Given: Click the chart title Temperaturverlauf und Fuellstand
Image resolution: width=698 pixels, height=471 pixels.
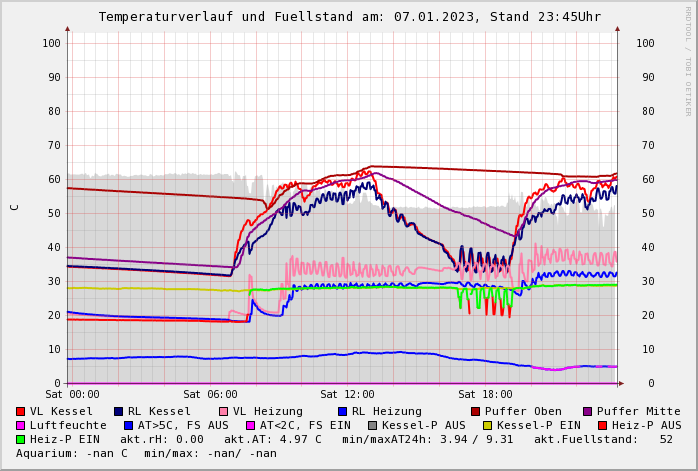Looking at the screenshot, I should click(x=349, y=17).
